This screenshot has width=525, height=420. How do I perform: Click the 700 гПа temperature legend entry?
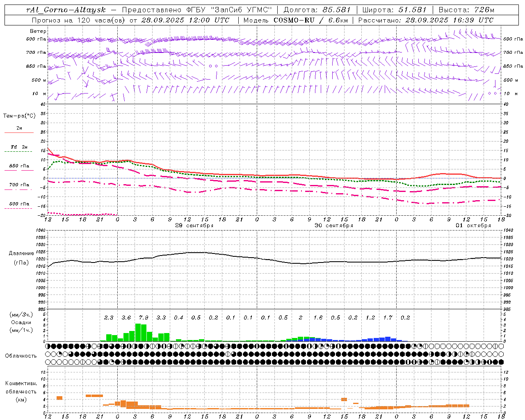click(19, 185)
